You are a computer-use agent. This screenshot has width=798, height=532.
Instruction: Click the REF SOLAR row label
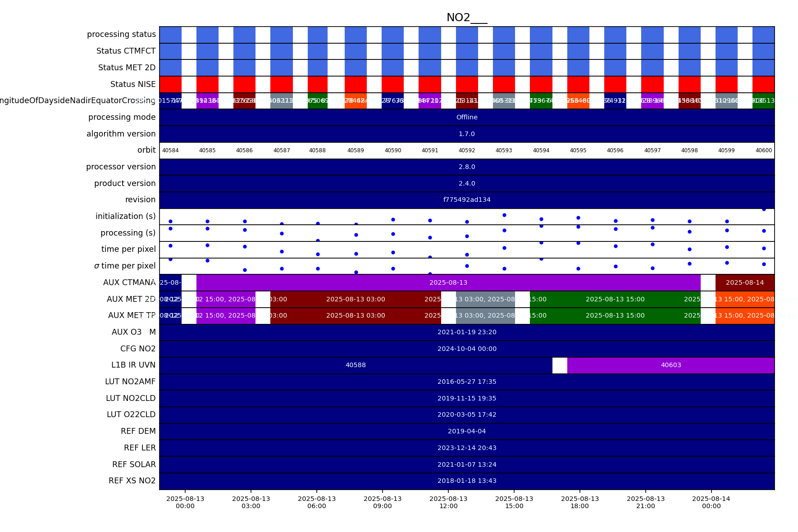[134, 464]
